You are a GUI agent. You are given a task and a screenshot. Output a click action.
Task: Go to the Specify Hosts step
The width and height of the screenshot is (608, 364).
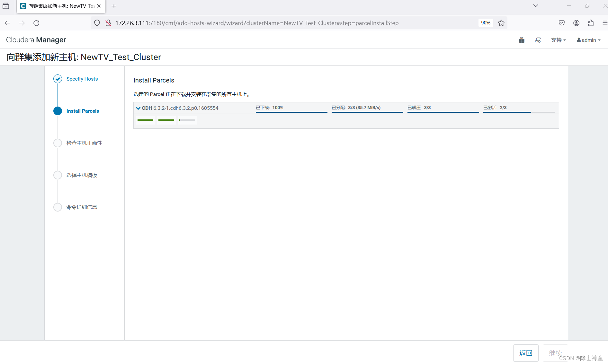point(82,79)
